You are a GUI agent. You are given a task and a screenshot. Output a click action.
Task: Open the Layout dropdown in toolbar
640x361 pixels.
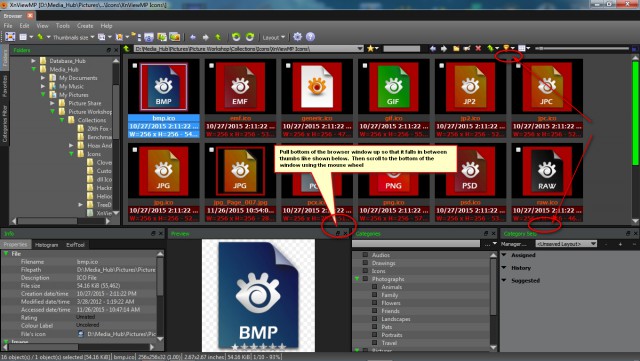pos(273,37)
